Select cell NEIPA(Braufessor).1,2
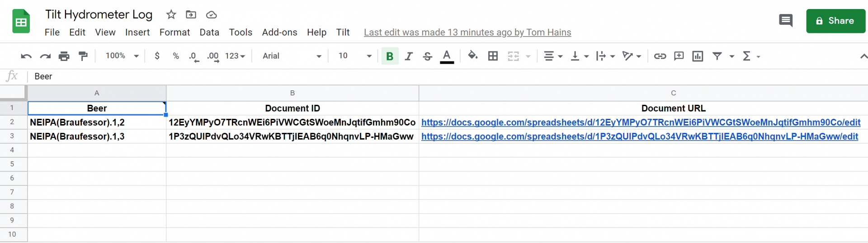868x243 pixels. pos(97,122)
